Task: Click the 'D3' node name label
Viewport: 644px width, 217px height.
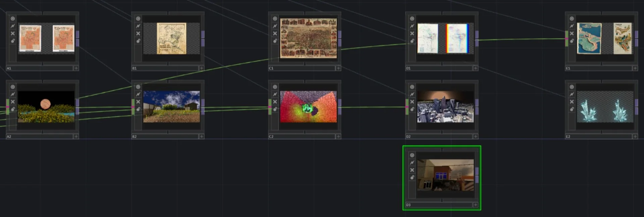Action: coord(409,205)
